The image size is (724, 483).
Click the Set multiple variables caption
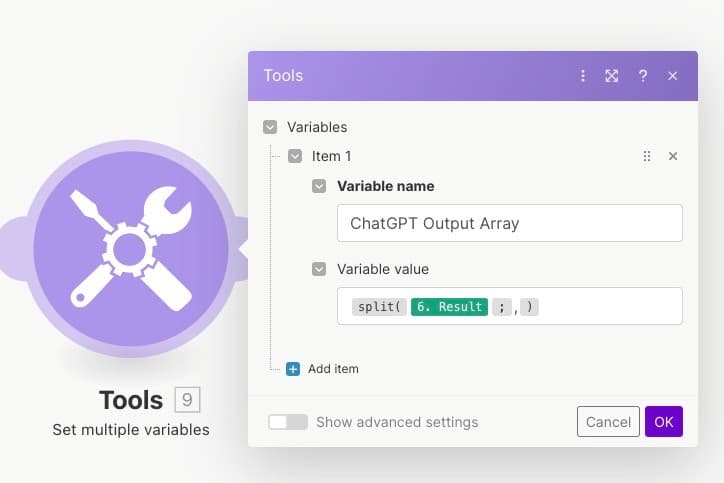(131, 429)
